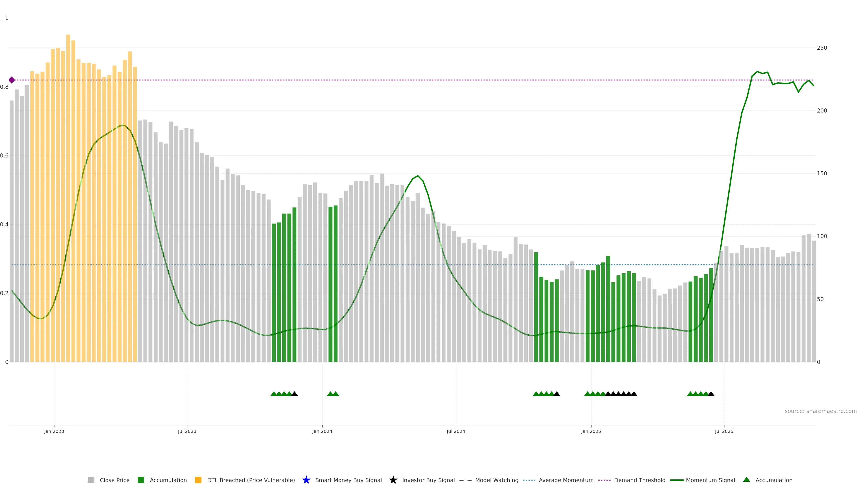Click the green Accumulation square legend icon
Image resolution: width=868 pixels, height=488 pixels.
[141, 480]
